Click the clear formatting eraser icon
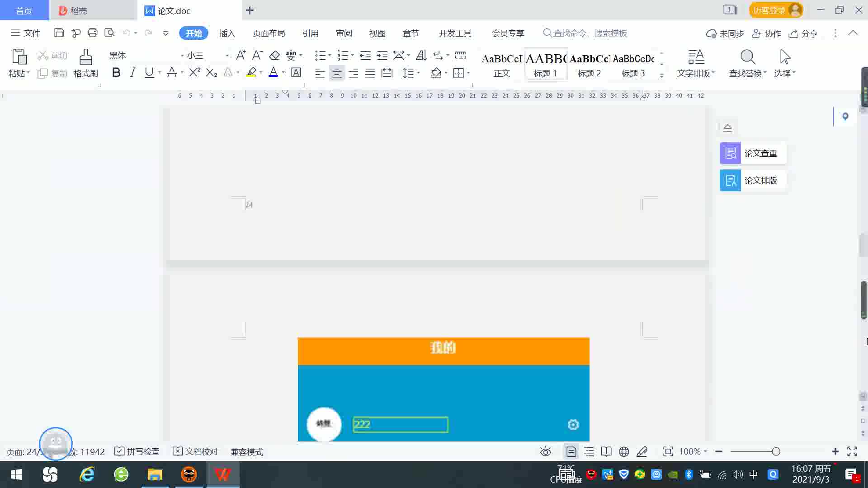 click(x=274, y=56)
